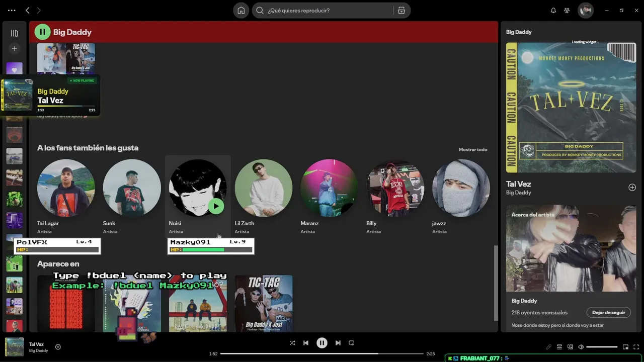
Task: Open notifications bell icon
Action: (553, 10)
